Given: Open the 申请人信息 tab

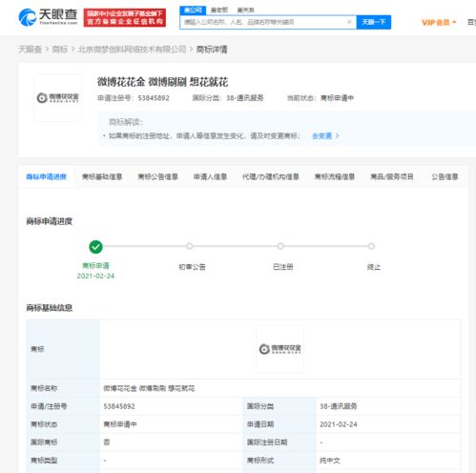Looking at the screenshot, I should pyautogui.click(x=210, y=176).
